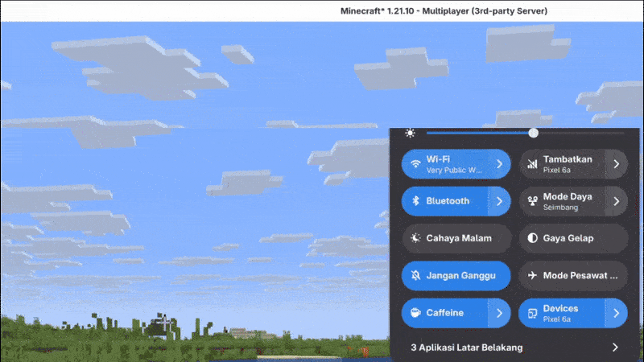Click the Caffeine coffee cup icon

(x=415, y=313)
